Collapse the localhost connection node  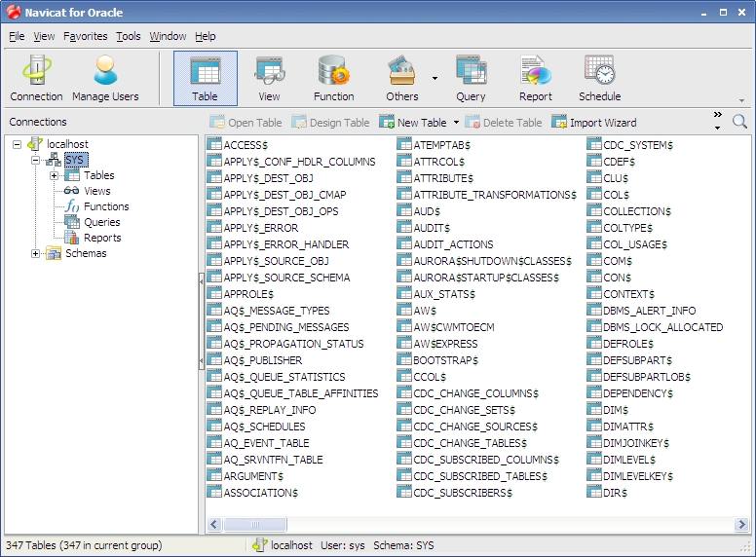click(x=17, y=144)
